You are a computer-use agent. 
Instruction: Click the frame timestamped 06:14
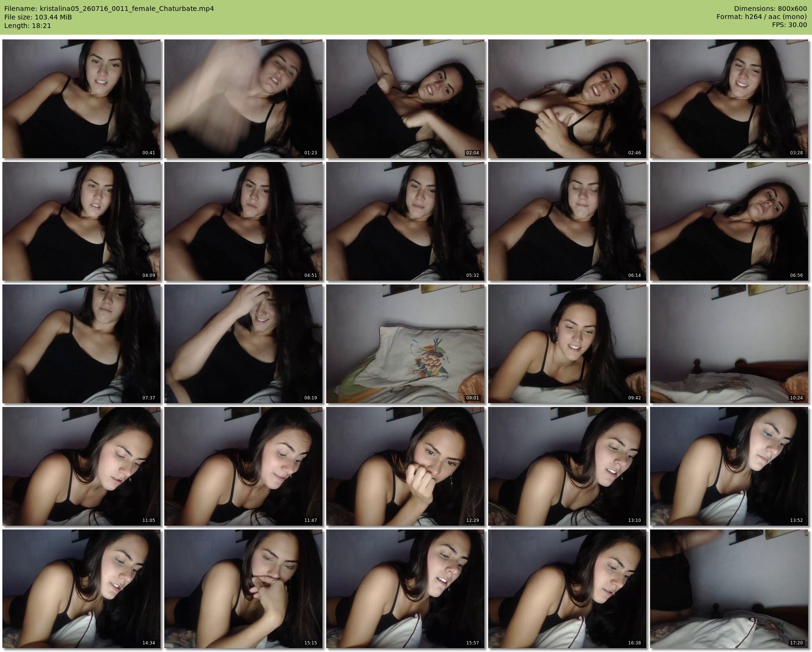point(567,221)
